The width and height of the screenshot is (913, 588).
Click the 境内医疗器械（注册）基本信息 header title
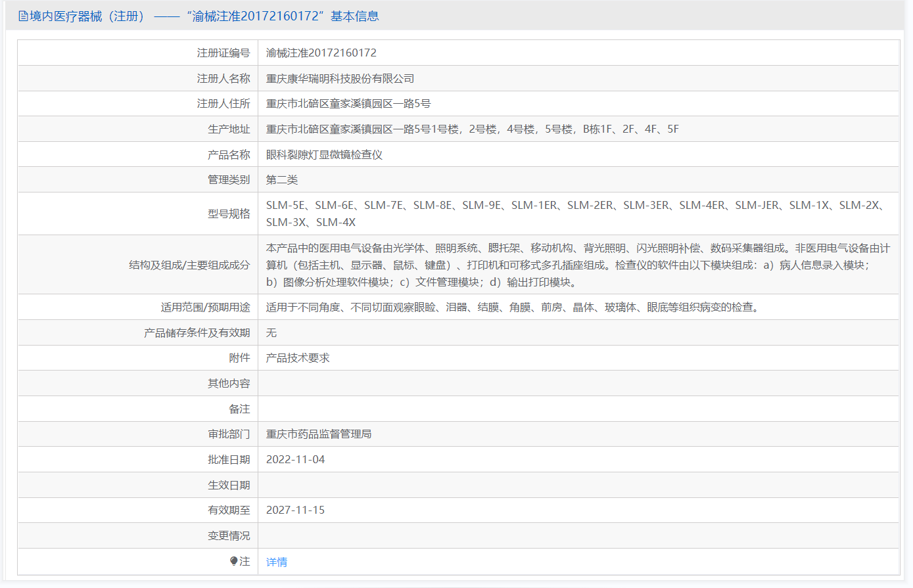[x=199, y=16]
